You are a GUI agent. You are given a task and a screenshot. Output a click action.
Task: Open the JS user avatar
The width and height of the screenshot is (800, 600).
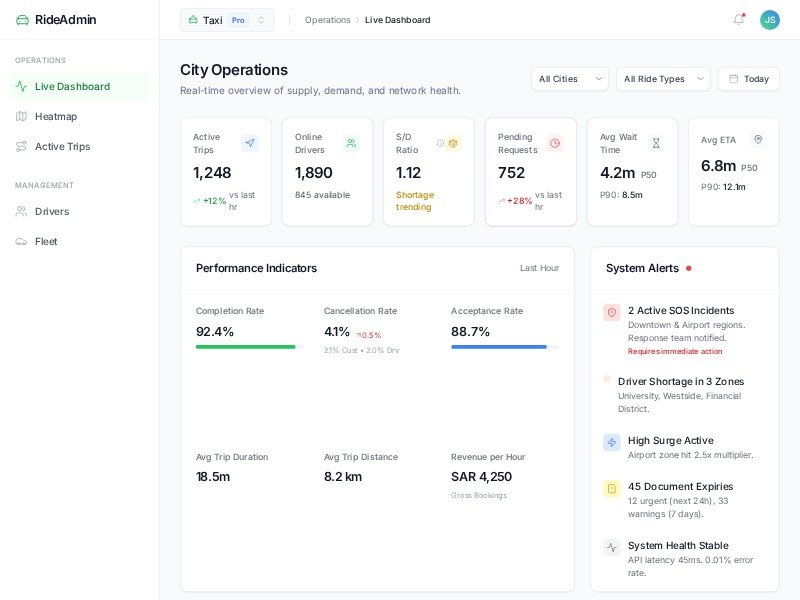tap(769, 19)
